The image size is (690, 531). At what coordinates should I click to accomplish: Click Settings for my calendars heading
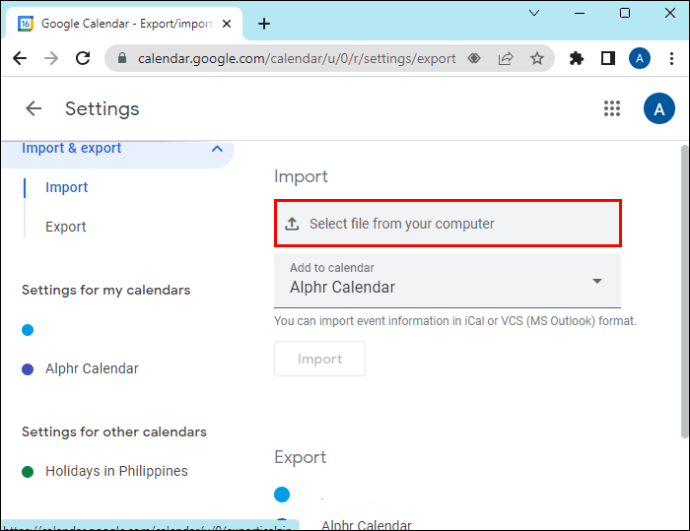point(106,290)
